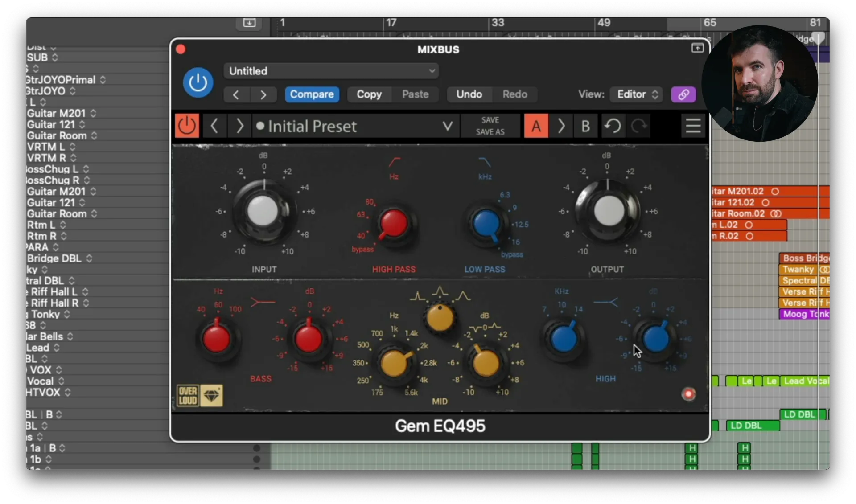Click the Copy button
This screenshot has height=504, width=856.
coord(369,94)
